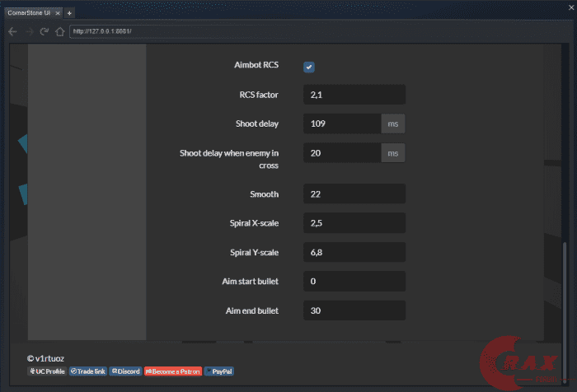Viewport: 577px width, 392px height.
Task: Click the Become a Patron button
Action: point(173,371)
